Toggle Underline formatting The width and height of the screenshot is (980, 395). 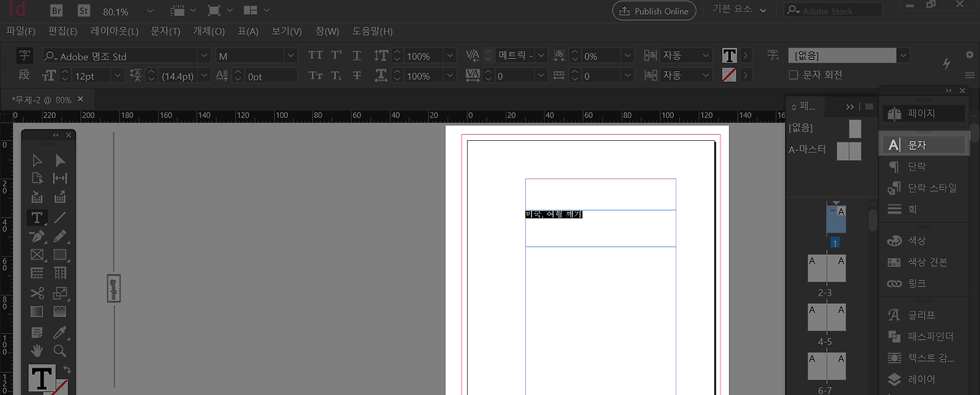[357, 56]
